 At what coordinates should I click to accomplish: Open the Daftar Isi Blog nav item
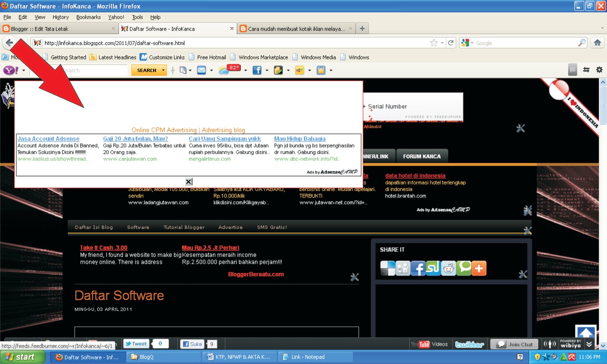pyautogui.click(x=94, y=227)
